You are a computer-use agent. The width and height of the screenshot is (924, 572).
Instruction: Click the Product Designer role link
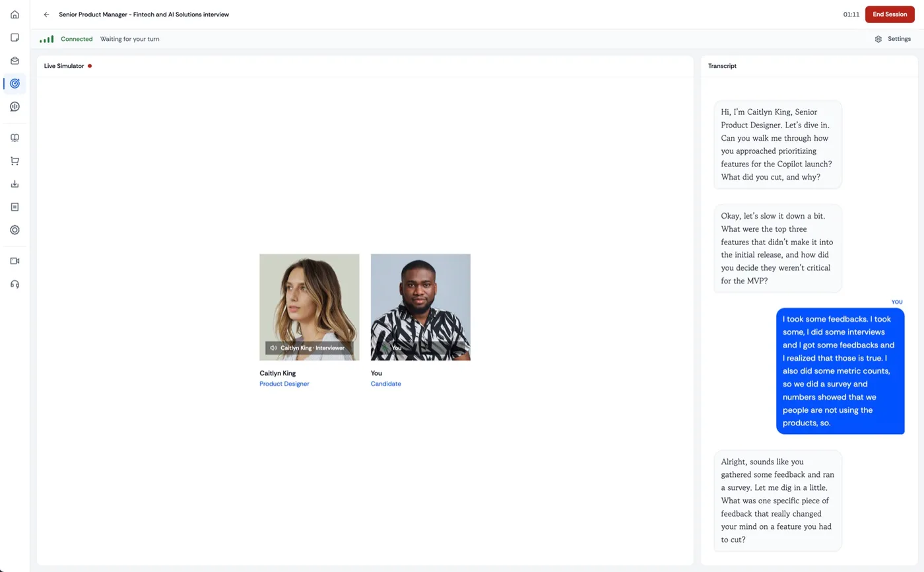(284, 384)
